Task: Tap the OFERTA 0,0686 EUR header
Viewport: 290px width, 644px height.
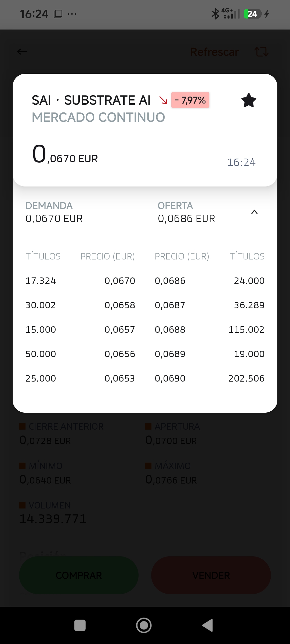Action: coord(186,212)
